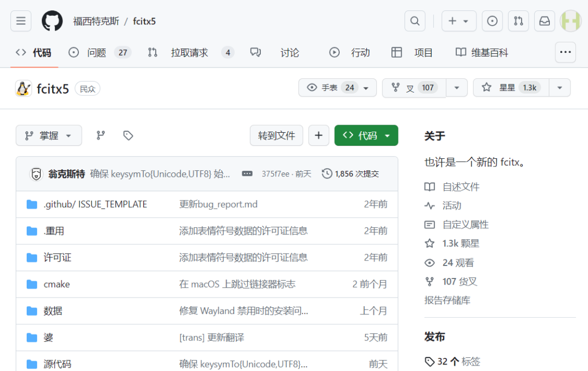Screen dimensions: 588x371
Task: Star the repository with 星星 button
Action: 511,88
